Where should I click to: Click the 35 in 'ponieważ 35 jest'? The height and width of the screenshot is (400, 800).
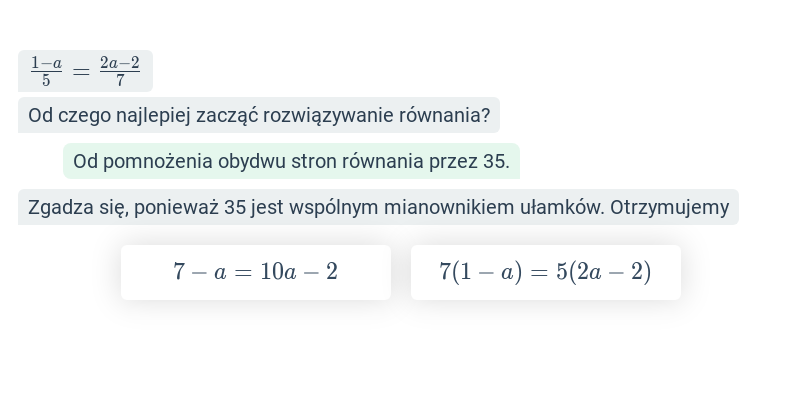[x=235, y=208]
